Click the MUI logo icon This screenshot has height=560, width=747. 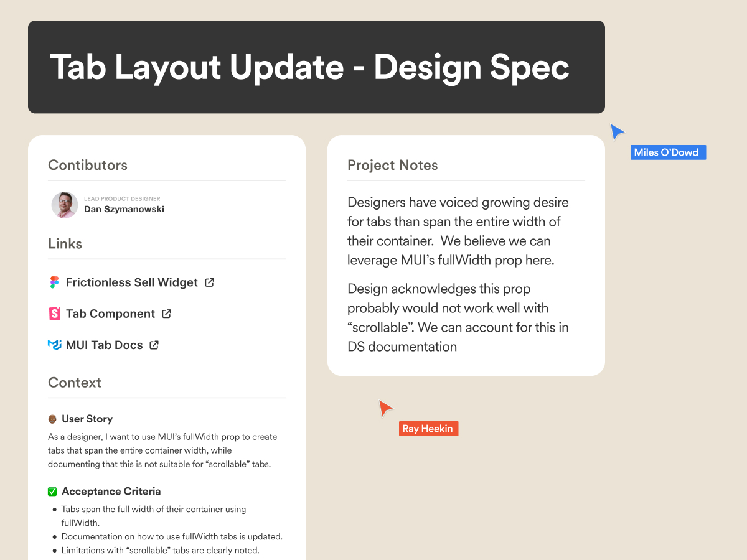tap(54, 345)
